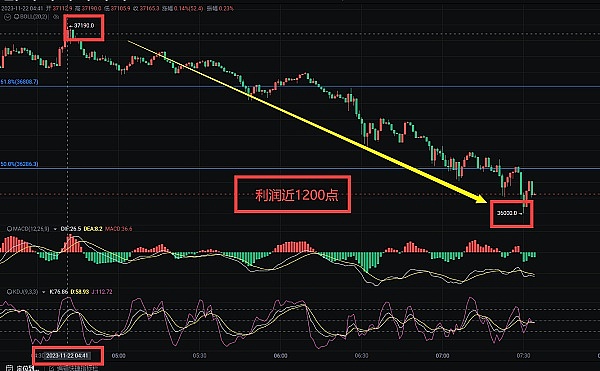Click the KDJ(9,3,3) indicator name
This screenshot has width=600, height=371.
[26, 292]
